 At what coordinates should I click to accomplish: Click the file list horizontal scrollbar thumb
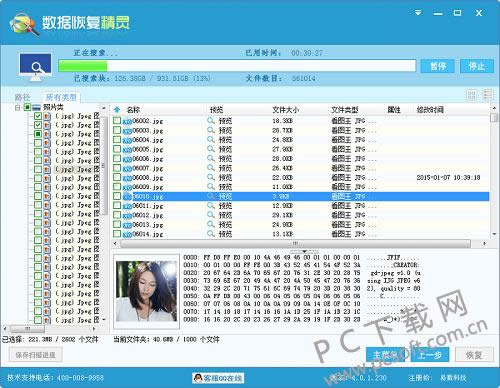295,244
